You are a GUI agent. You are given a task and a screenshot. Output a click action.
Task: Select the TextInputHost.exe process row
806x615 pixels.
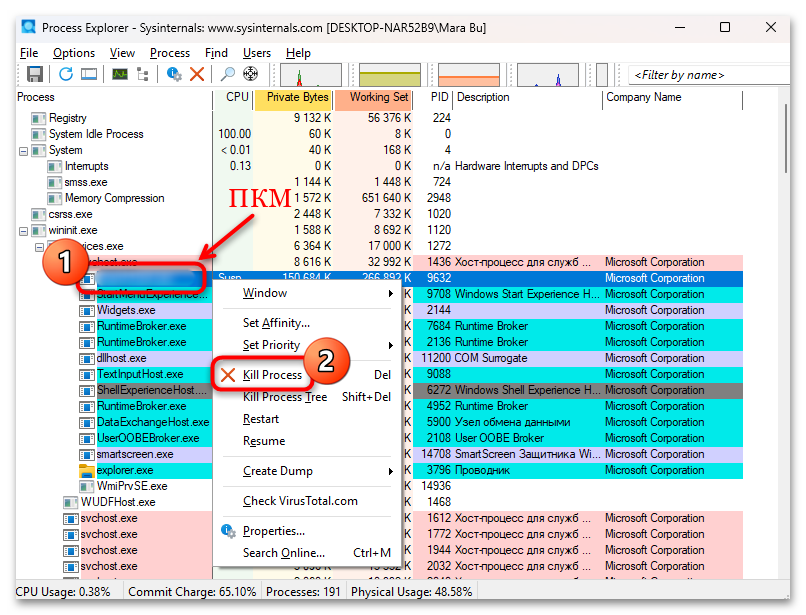(379, 374)
